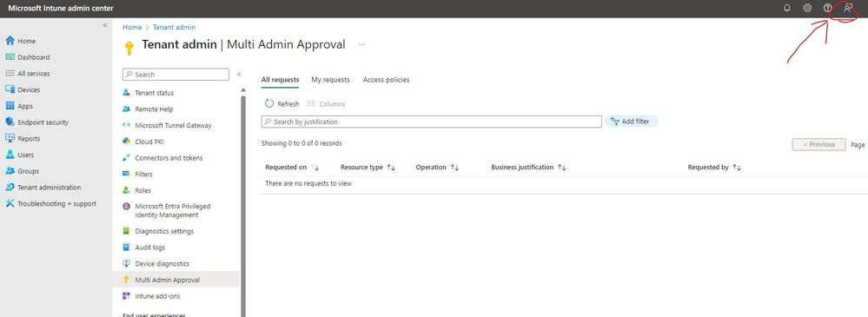Viewport: 868px width, 317px height.
Task: Click the Microsoft Intune admin center title
Action: (61, 9)
